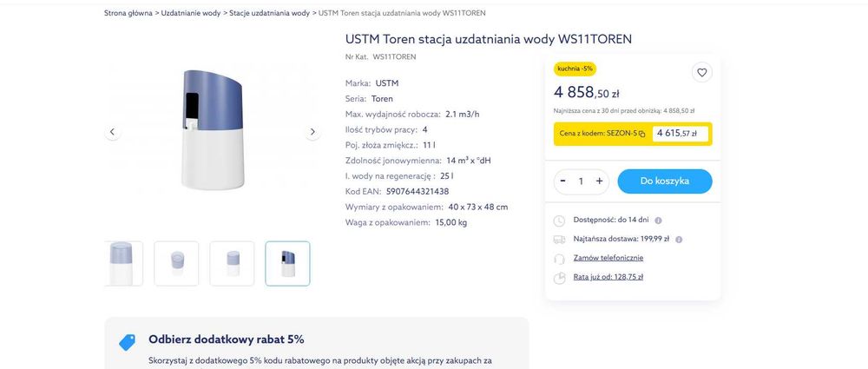Open the Rata już od installment link
This screenshot has width=868, height=369.
coord(608,277)
